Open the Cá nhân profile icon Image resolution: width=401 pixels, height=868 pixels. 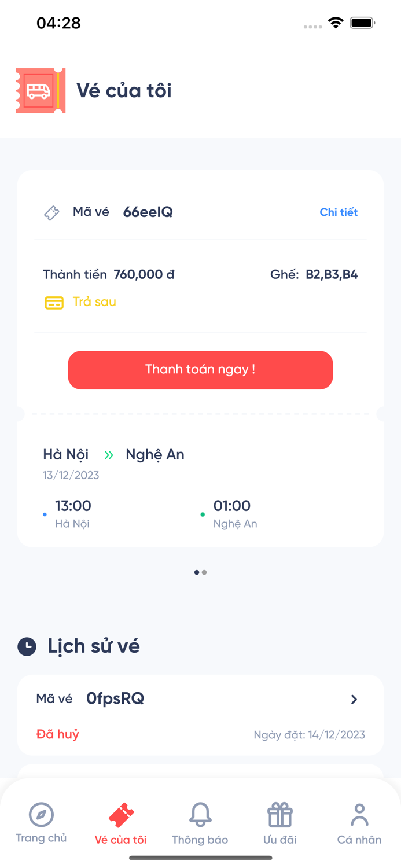click(359, 813)
